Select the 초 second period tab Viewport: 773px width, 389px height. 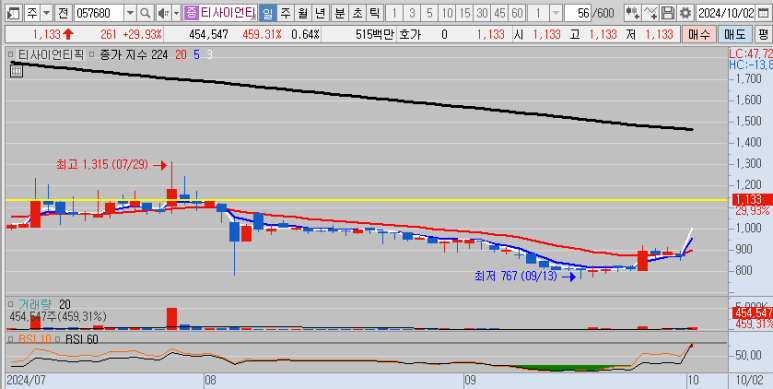tap(357, 13)
